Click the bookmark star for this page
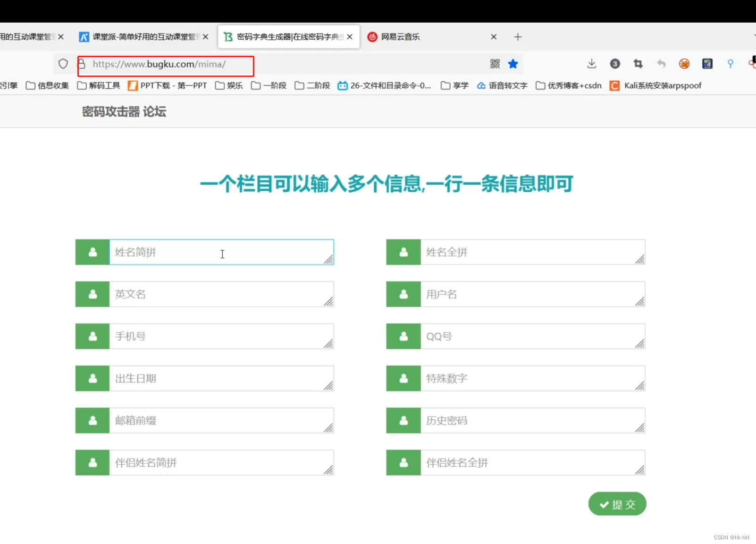The height and width of the screenshot is (544, 756). 513,64
